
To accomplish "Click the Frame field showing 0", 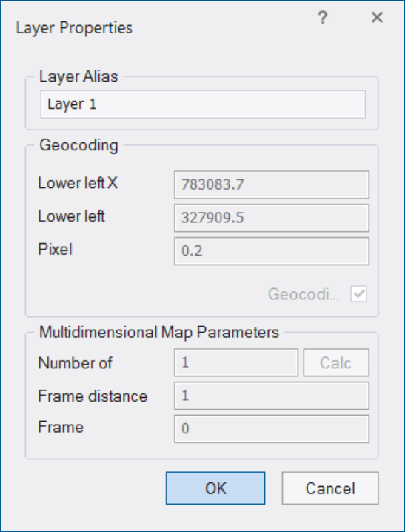I will pos(272,429).
